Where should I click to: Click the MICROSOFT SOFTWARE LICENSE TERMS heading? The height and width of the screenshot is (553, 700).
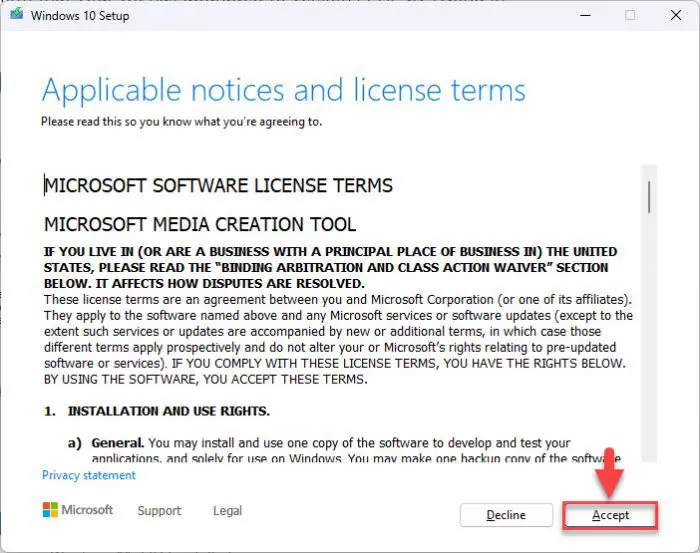(x=218, y=185)
